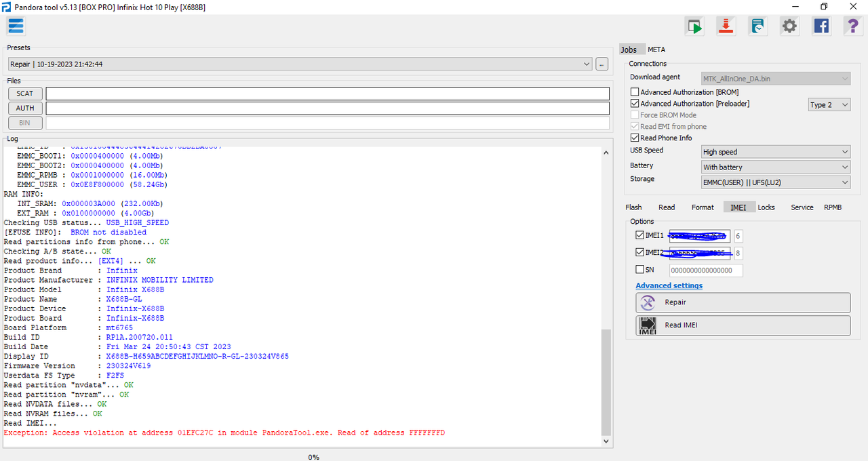
Task: Toggle Read Phone Info checkbox
Action: tap(635, 138)
